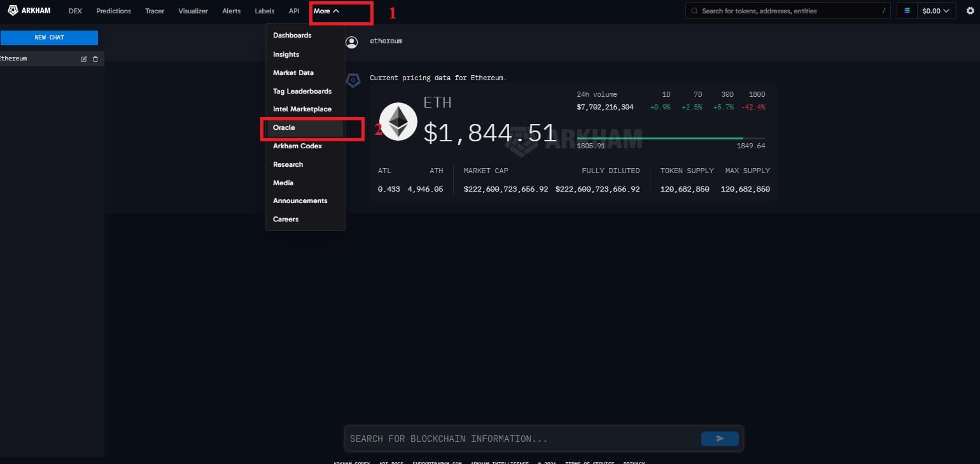Screen dimensions: 980x464
Task: Click the Arkham logo in the header
Action: [29, 11]
